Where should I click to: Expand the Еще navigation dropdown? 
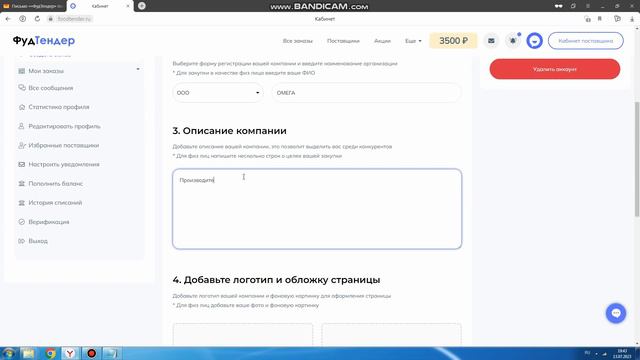pos(413,41)
